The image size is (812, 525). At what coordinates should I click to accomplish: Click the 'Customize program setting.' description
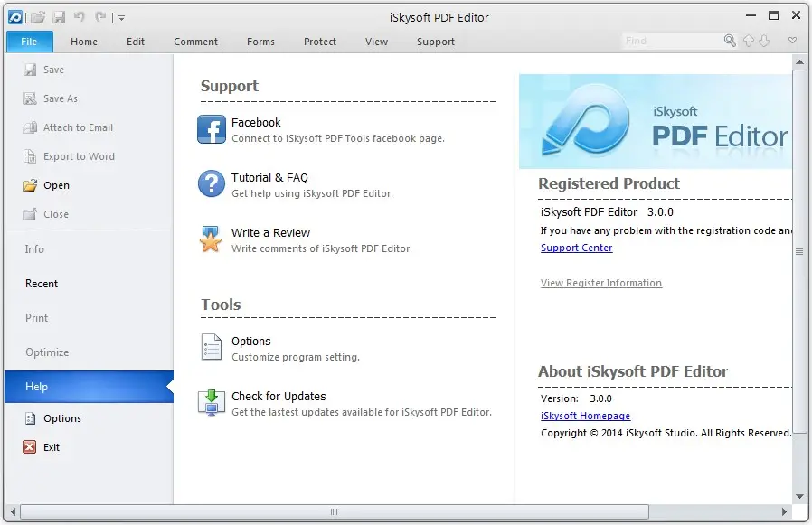point(295,357)
